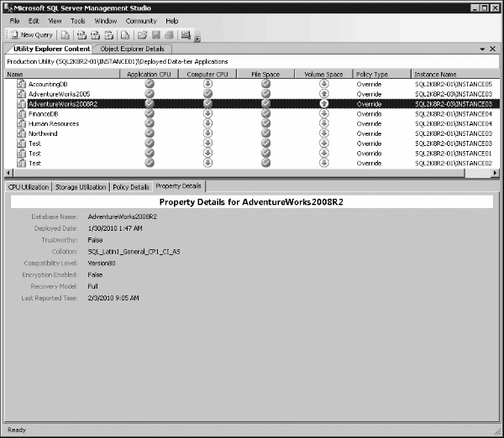Click the Version80 compatibility level value
Screen dimensions: 504x438
(102, 263)
